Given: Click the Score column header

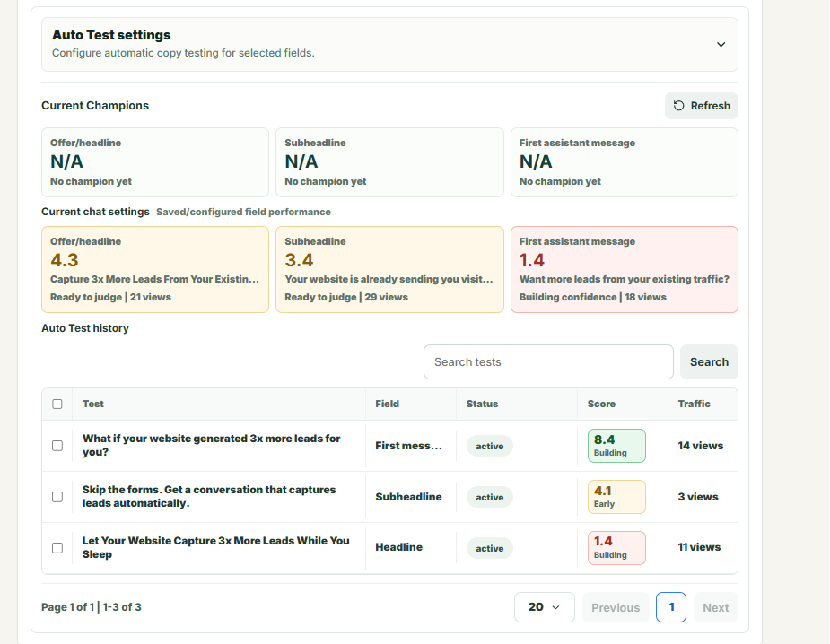Looking at the screenshot, I should tap(601, 404).
